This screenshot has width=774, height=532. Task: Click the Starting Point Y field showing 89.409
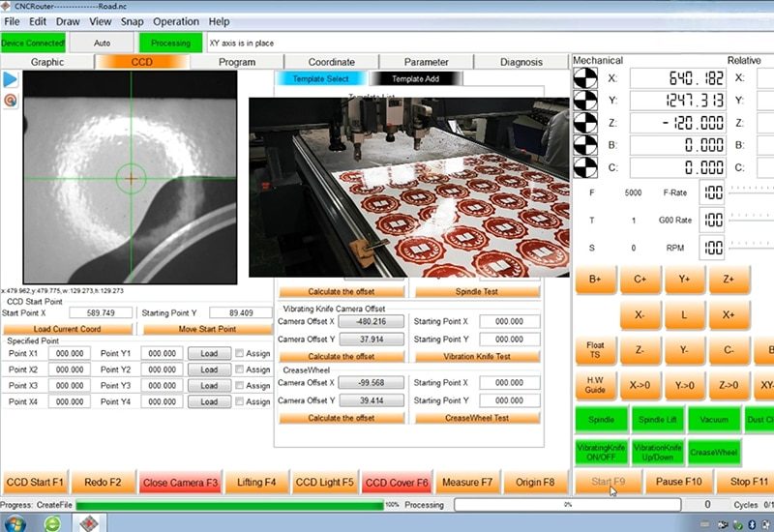(x=241, y=312)
